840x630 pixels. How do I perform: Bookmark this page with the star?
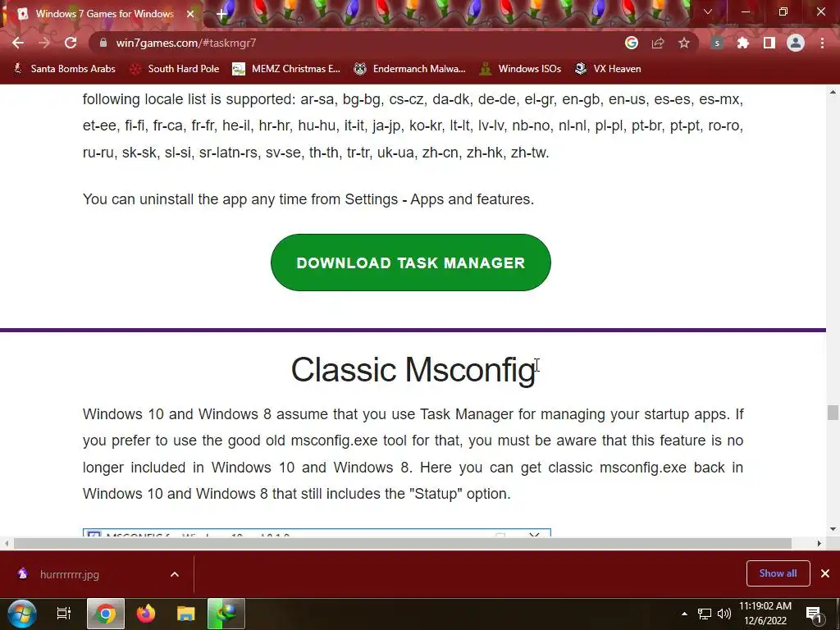[684, 43]
